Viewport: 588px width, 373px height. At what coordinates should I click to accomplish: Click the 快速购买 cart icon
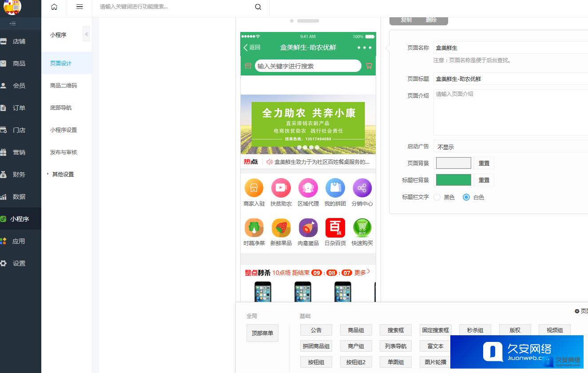362,228
